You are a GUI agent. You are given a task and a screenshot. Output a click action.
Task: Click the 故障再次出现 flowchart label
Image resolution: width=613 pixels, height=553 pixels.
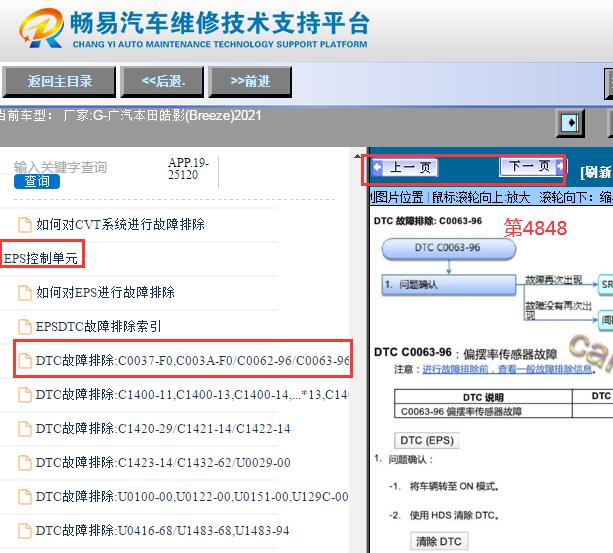(x=554, y=280)
